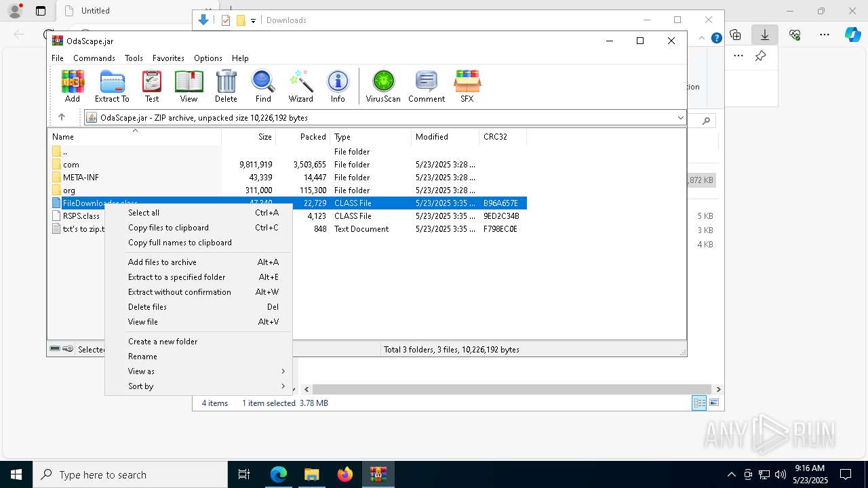Choose Extract to a specified folder
This screenshot has height=488, width=868.
pos(199,277)
